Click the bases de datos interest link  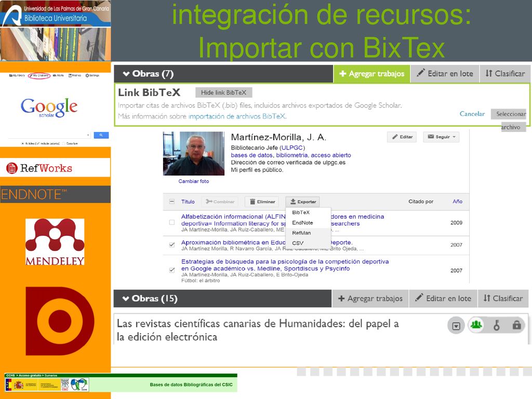(252, 155)
